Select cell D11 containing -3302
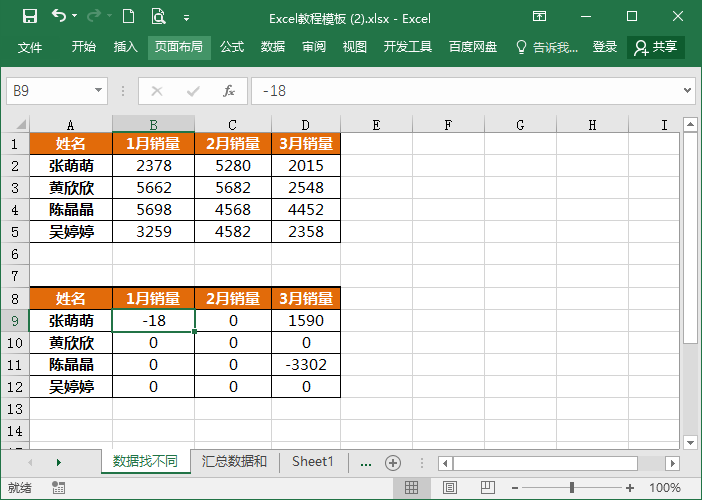Screen dimensions: 702x500 305,365
